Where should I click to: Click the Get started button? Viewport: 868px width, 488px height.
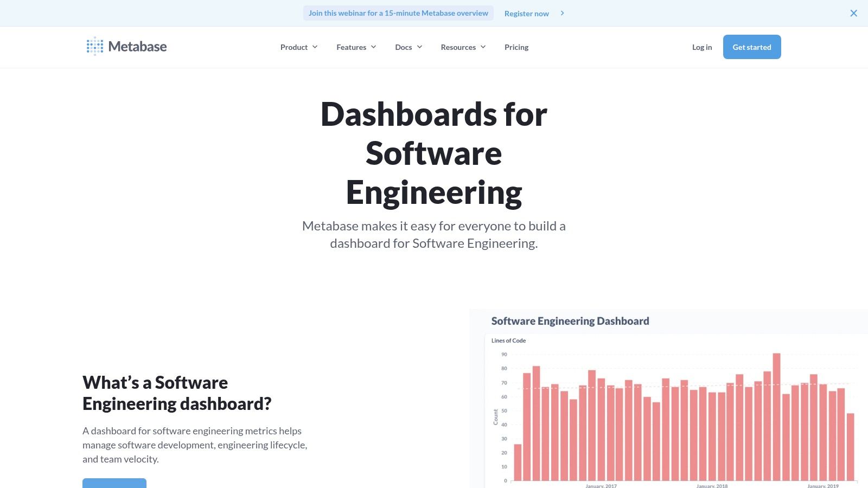click(752, 47)
